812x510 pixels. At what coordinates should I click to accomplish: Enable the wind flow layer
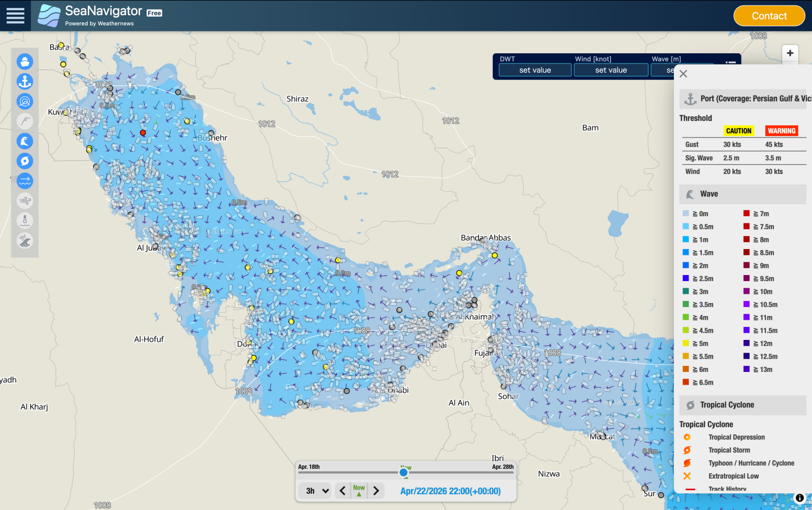25,200
